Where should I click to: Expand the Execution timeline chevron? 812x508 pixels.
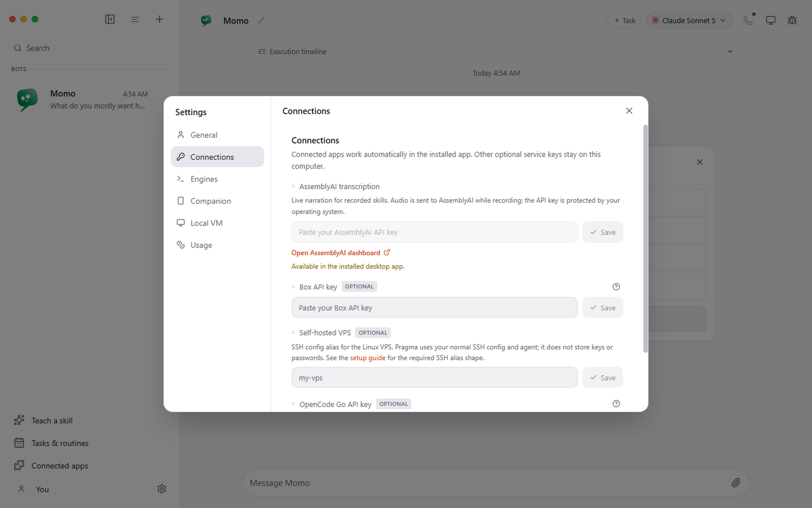point(730,51)
